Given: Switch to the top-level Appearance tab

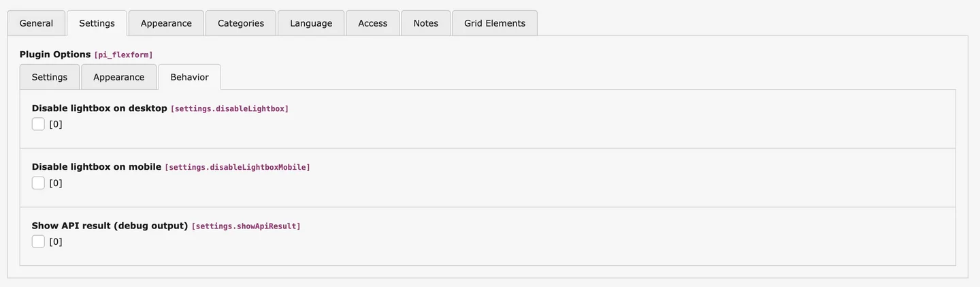Looking at the screenshot, I should pyautogui.click(x=166, y=23).
